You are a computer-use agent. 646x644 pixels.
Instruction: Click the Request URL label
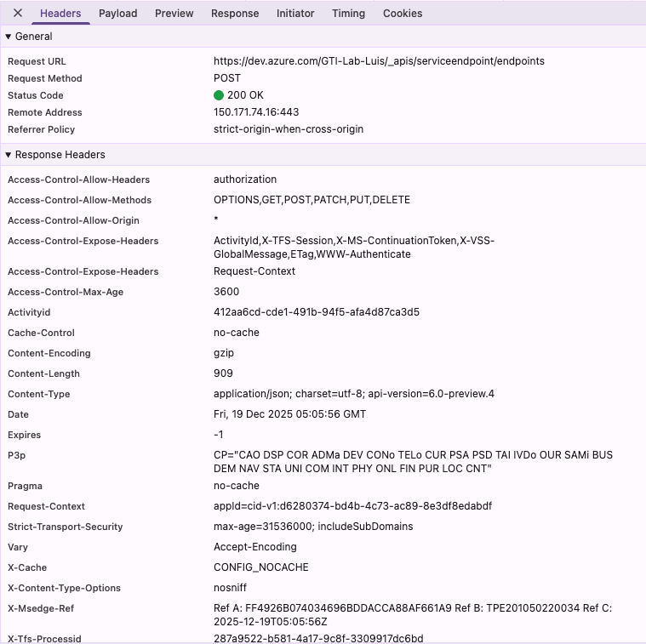coord(37,61)
